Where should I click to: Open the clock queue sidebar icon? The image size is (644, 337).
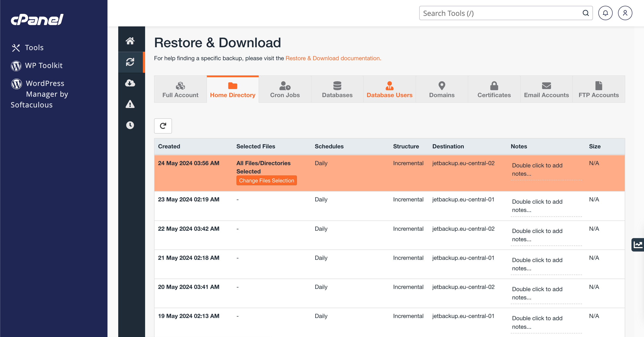(130, 125)
